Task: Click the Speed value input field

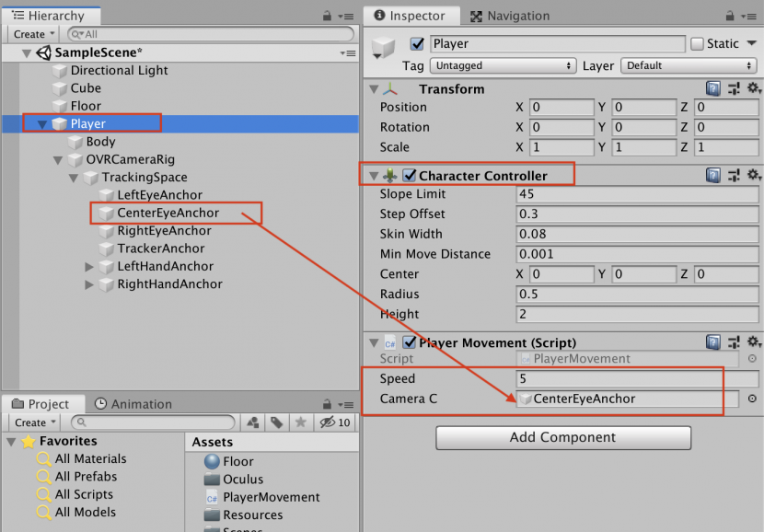Action: 628,378
